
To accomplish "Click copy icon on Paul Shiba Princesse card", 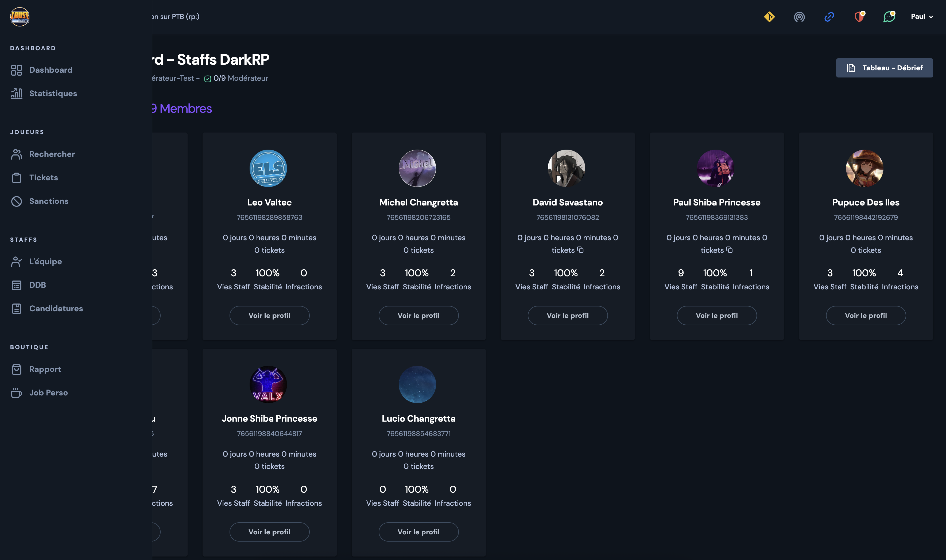I will coord(729,250).
